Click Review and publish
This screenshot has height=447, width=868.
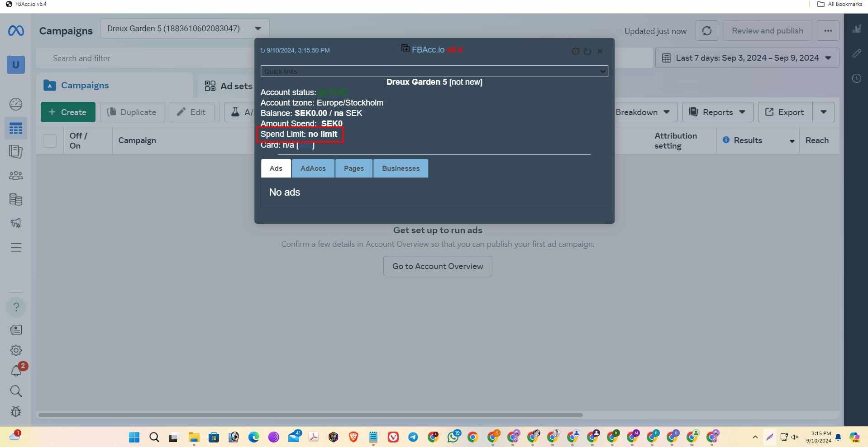coord(768,31)
